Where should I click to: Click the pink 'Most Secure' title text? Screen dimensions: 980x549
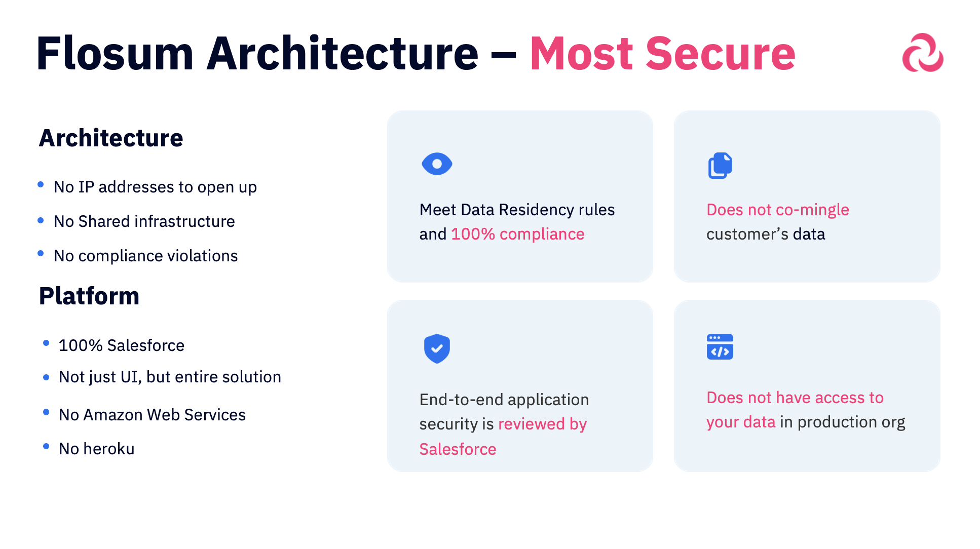click(662, 53)
